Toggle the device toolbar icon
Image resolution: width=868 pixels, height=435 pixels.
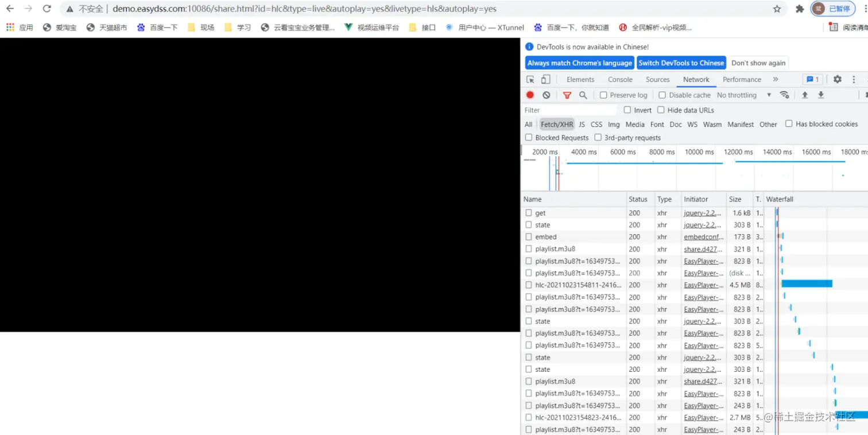point(545,79)
